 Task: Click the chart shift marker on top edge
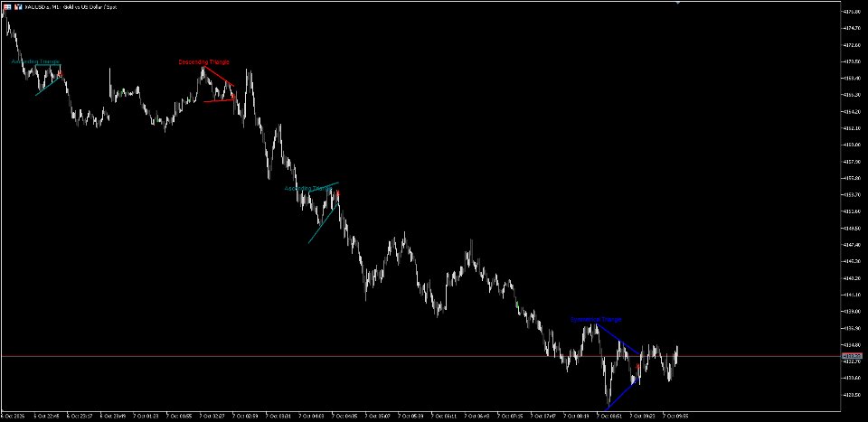click(677, 3)
